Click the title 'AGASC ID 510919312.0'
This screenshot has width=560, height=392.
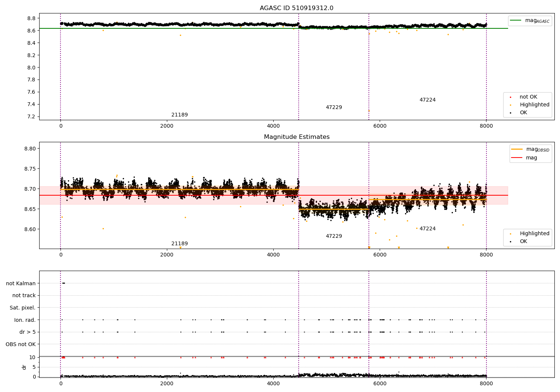296,8
